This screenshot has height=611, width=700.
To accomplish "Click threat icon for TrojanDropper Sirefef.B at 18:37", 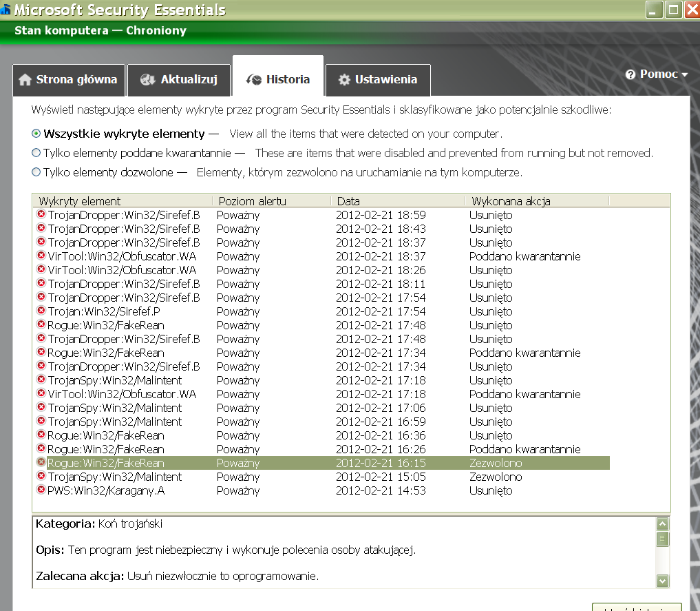I will coord(41,242).
